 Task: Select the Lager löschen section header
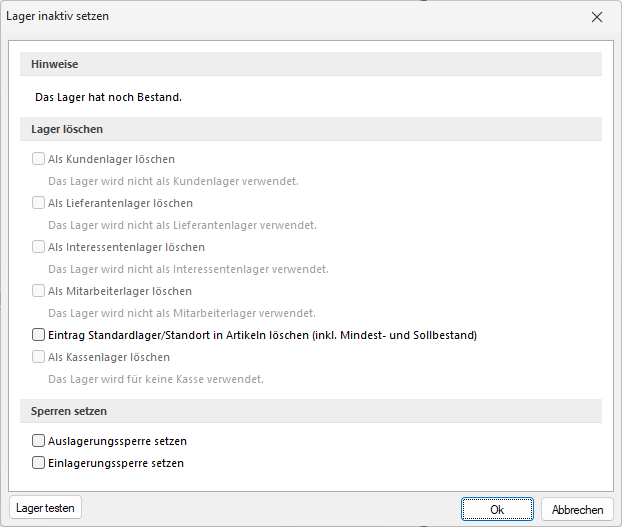pos(311,129)
